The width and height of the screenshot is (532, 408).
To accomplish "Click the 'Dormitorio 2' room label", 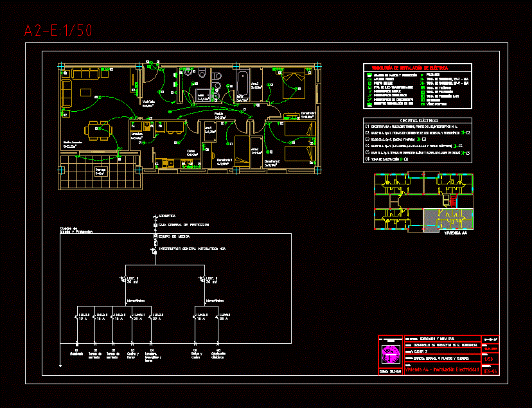I will point(272,163).
